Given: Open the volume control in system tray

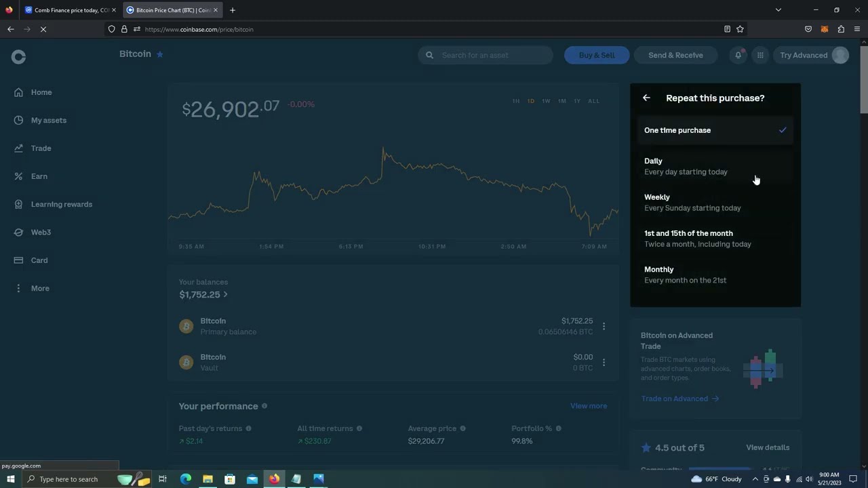Looking at the screenshot, I should tap(809, 479).
